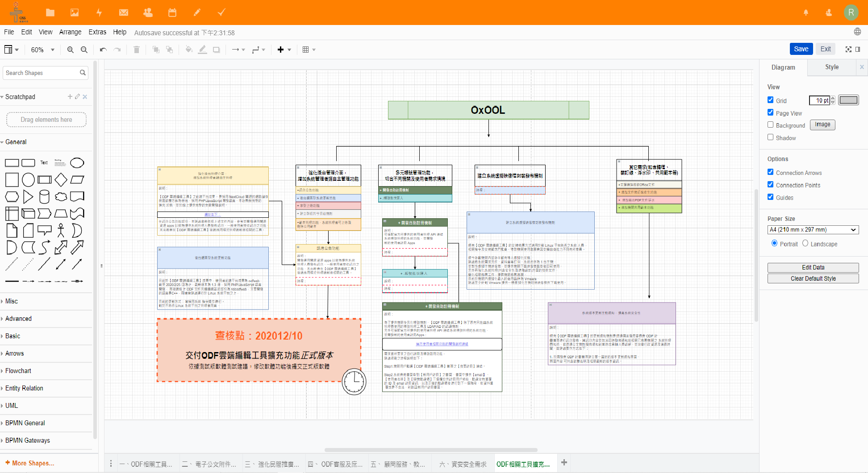Open the contacts icon in the orange header
Image resolution: width=868 pixels, height=473 pixels.
[x=148, y=12]
